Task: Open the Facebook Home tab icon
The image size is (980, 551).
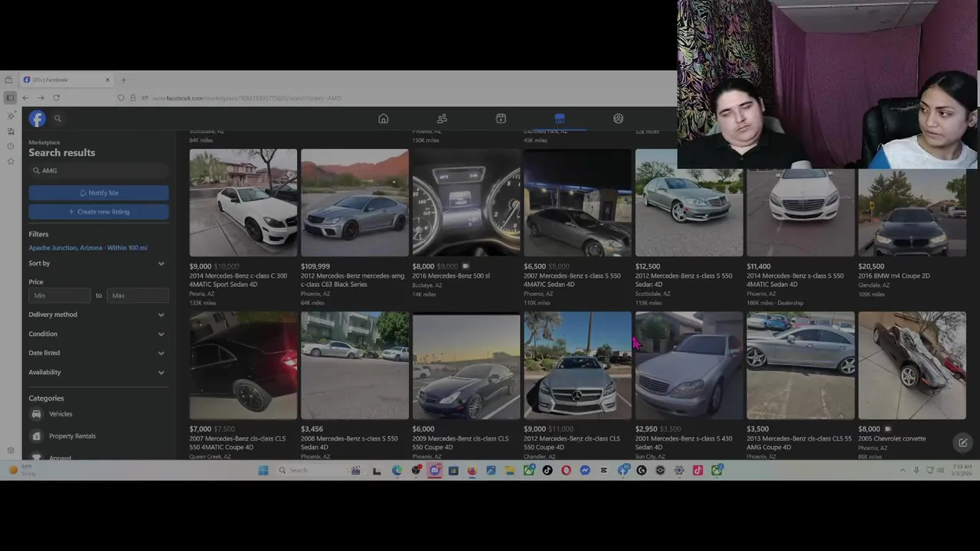Action: point(384,119)
